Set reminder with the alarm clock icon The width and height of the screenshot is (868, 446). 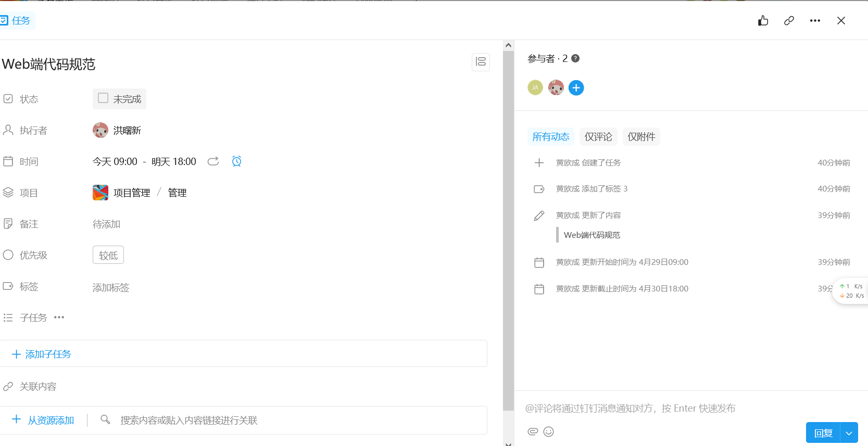point(237,161)
